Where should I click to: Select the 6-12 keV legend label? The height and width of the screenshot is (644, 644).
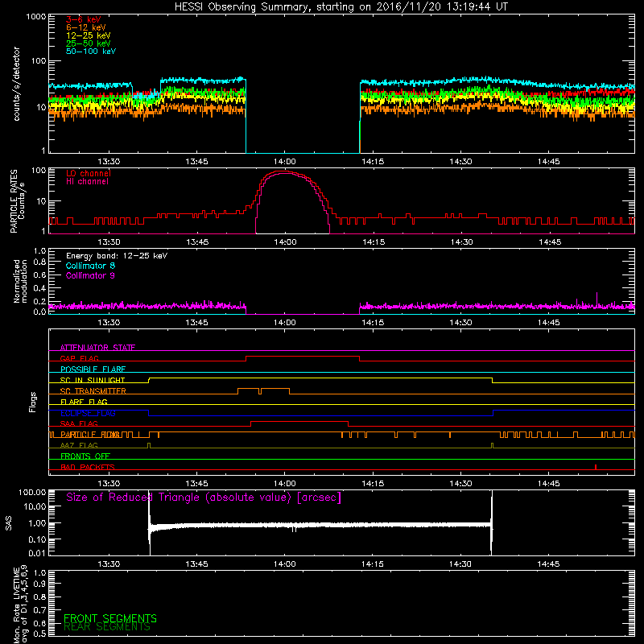pyautogui.click(x=86, y=27)
